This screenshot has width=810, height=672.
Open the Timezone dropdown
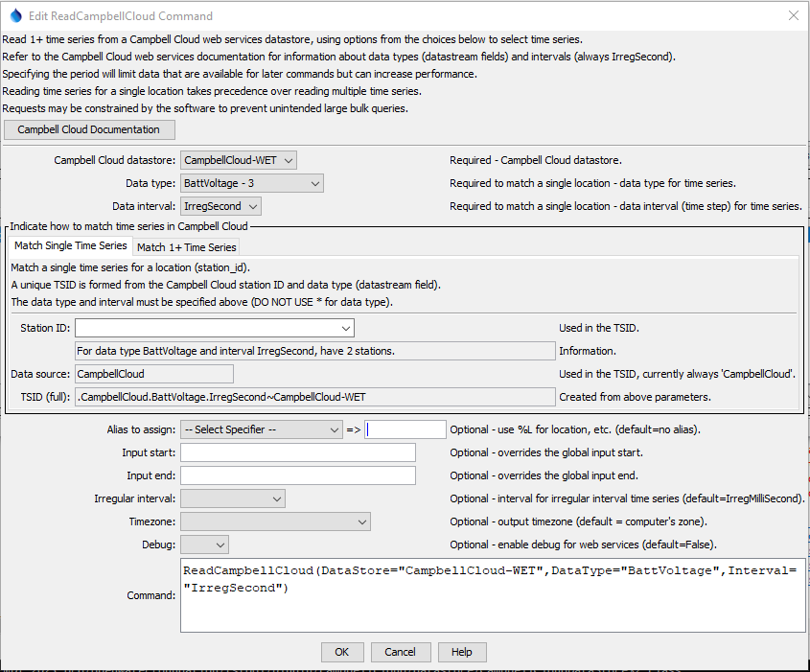(362, 521)
